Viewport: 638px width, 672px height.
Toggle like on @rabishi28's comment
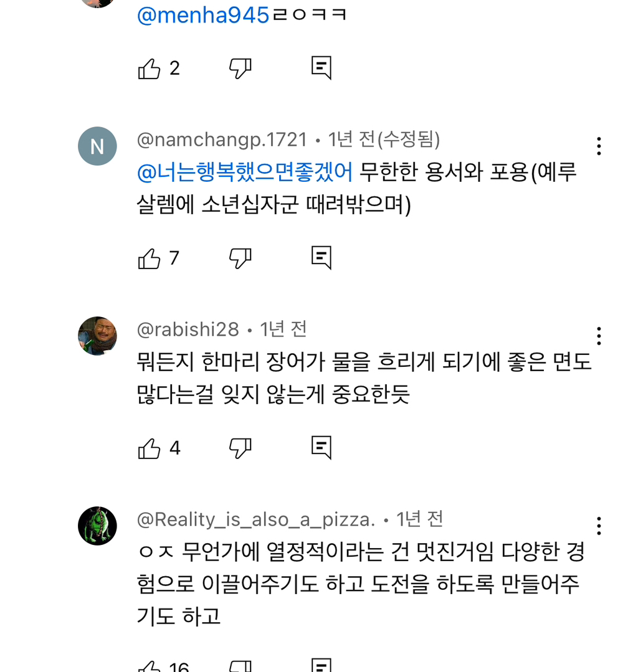[x=149, y=447]
